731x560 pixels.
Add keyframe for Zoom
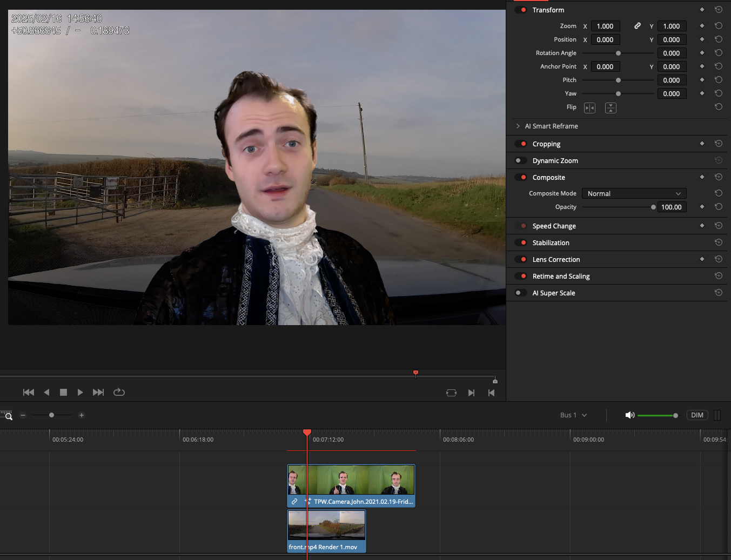coord(702,26)
